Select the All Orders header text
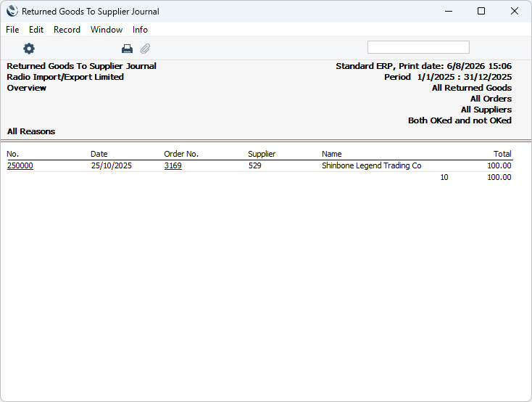 click(491, 99)
